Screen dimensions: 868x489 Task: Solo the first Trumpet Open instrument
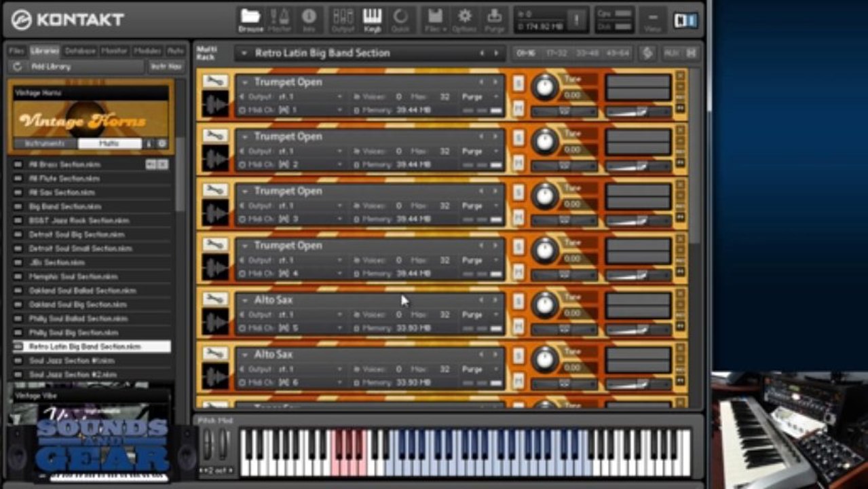click(518, 84)
